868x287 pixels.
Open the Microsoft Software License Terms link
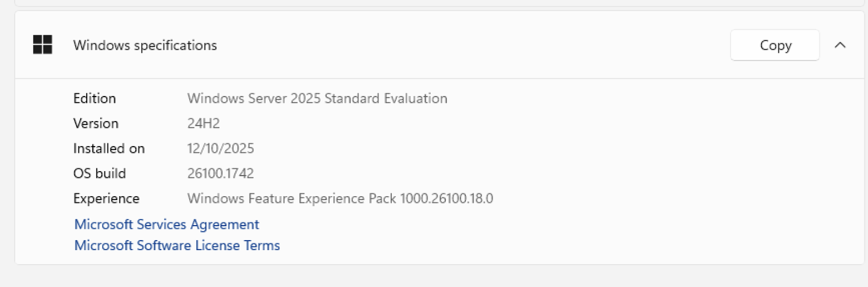point(177,245)
